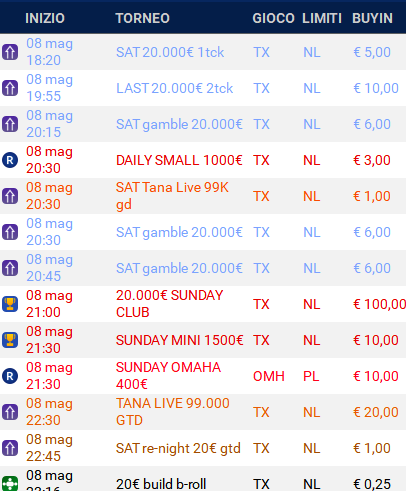
Task: Sort by the INIZIO column header
Action: pos(45,18)
